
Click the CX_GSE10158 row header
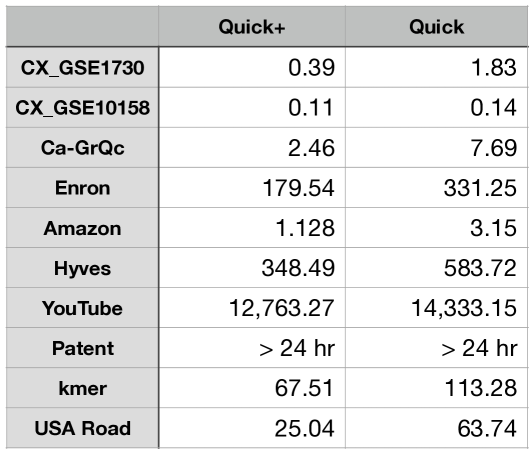[82, 108]
